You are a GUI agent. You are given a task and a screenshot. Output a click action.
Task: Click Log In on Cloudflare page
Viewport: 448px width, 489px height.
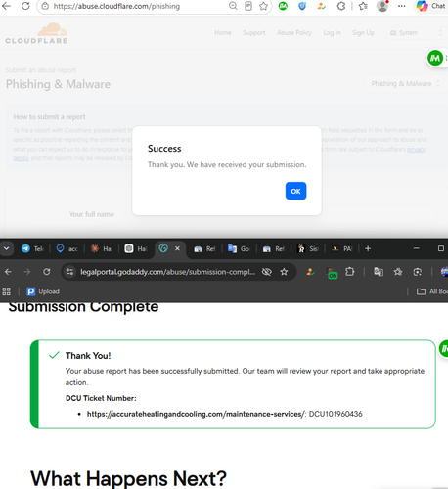pyautogui.click(x=332, y=33)
